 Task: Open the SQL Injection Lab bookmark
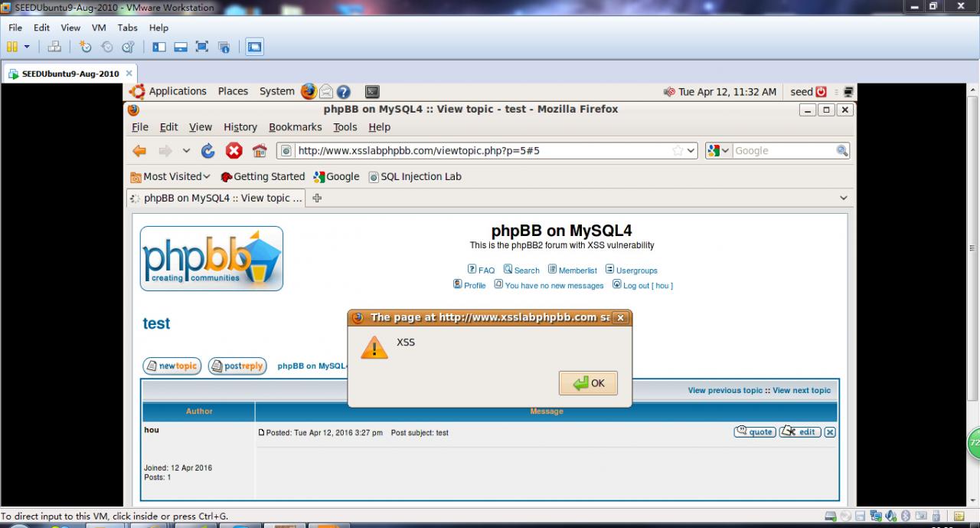[415, 176]
